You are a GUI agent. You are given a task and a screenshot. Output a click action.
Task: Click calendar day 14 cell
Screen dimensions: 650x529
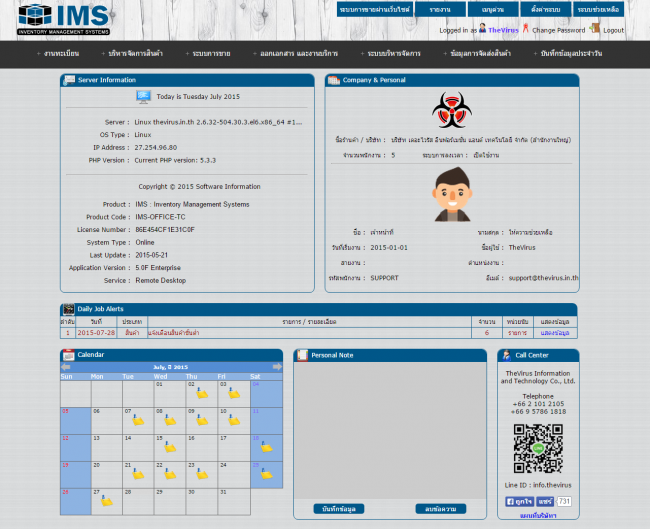[x=138, y=448]
